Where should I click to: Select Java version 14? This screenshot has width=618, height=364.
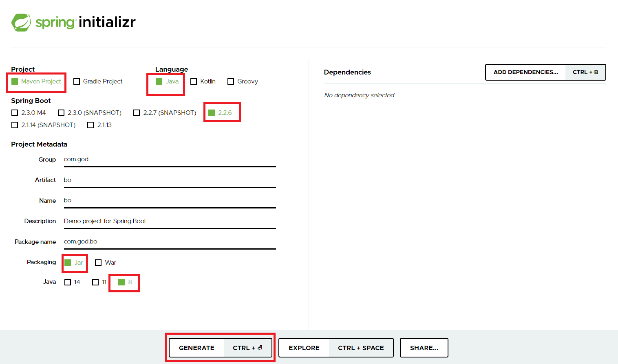click(x=72, y=282)
